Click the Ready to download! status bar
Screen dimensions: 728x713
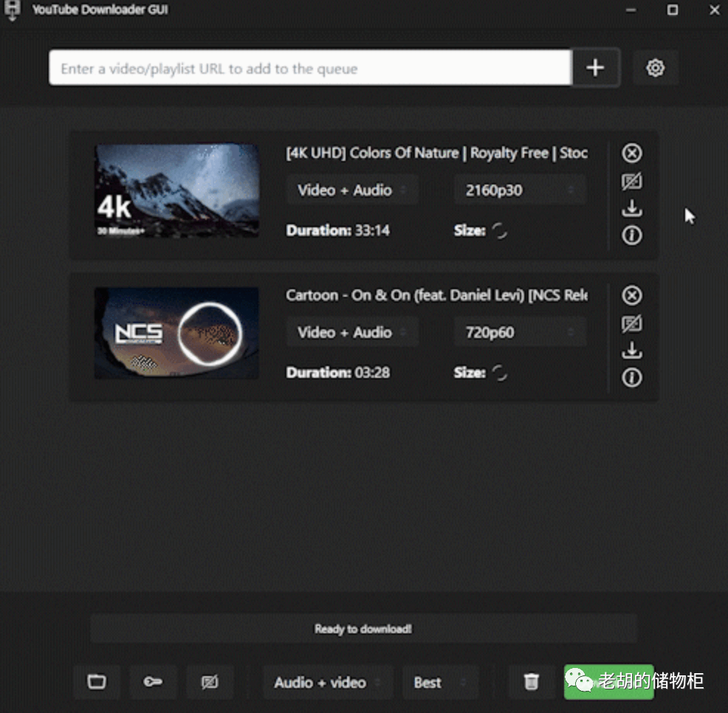point(363,629)
